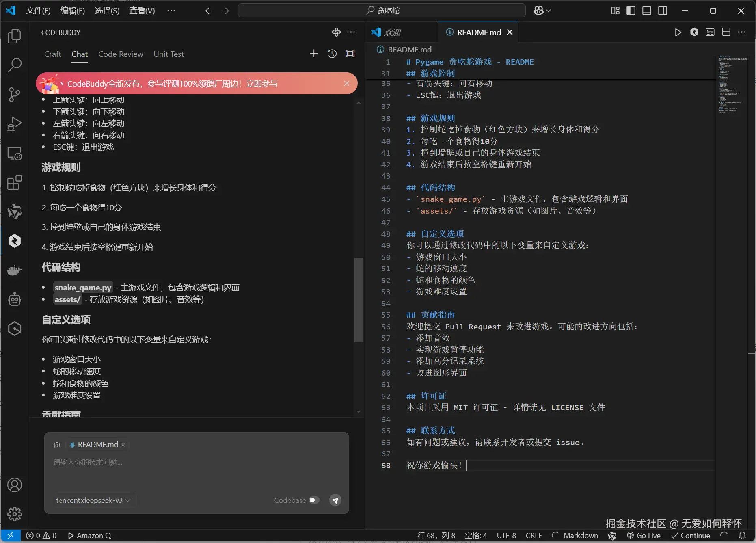The height and width of the screenshot is (543, 756).
Task: Open CodeBuddy panel more actions (...)
Action: (x=351, y=32)
